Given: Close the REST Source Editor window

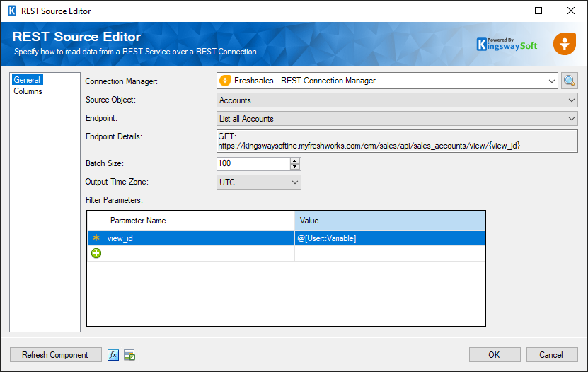Looking at the screenshot, I should coord(571,11).
